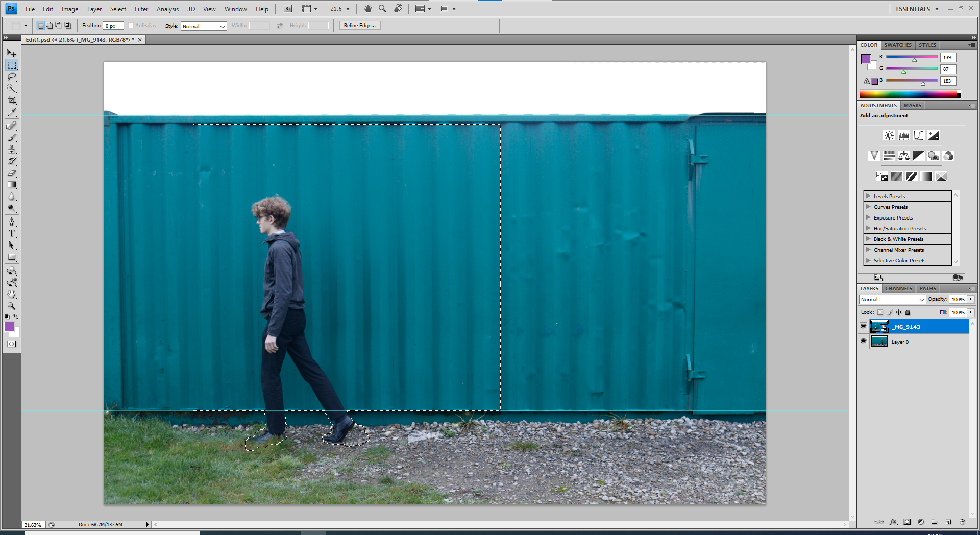Open the Select menu

118,9
